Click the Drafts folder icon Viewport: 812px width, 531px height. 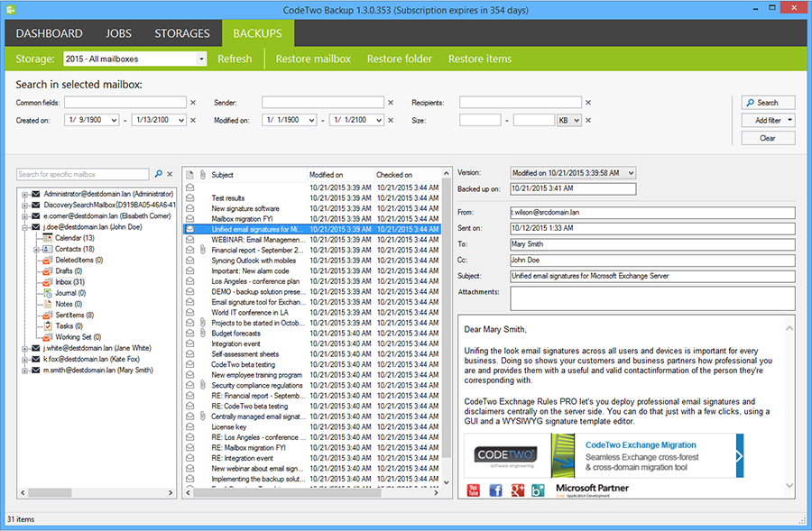(x=48, y=270)
